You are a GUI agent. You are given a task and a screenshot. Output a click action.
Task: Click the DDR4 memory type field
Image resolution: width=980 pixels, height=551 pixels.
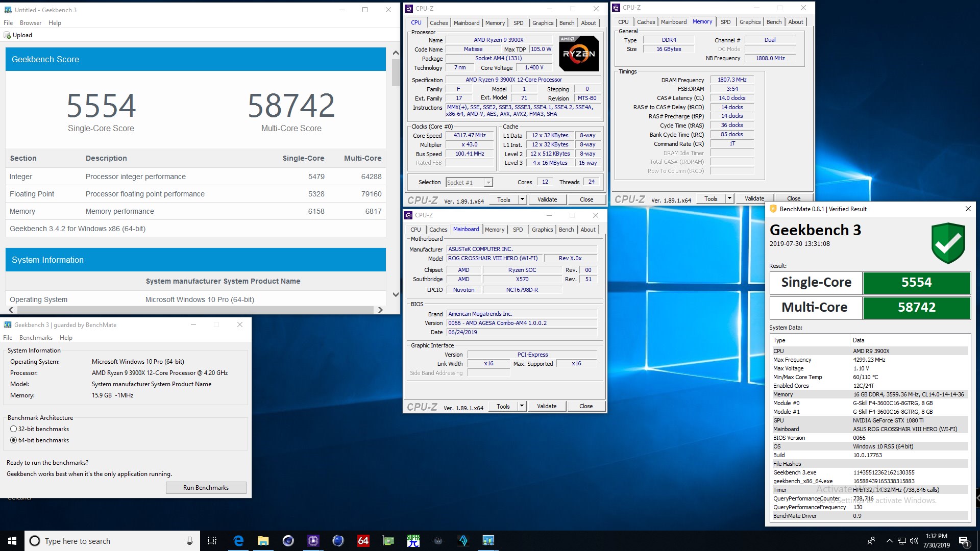pyautogui.click(x=669, y=40)
